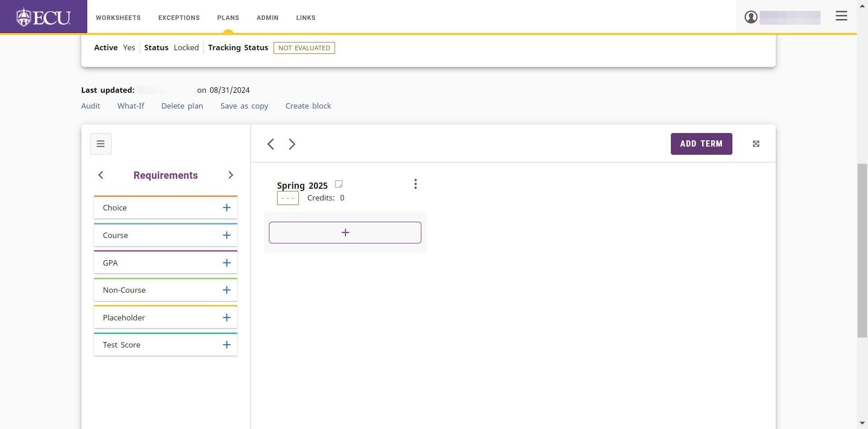This screenshot has width=868, height=429.
Task: Click the Delete plan link
Action: tap(182, 106)
